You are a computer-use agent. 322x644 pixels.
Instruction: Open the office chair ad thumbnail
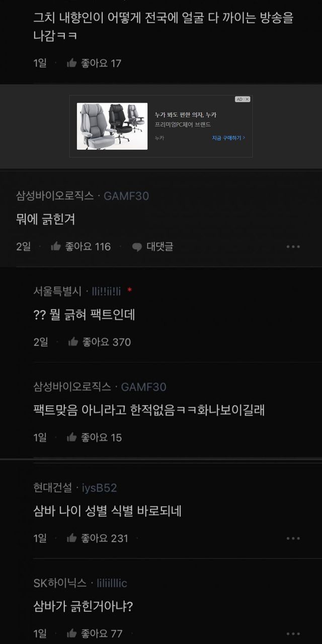112,126
